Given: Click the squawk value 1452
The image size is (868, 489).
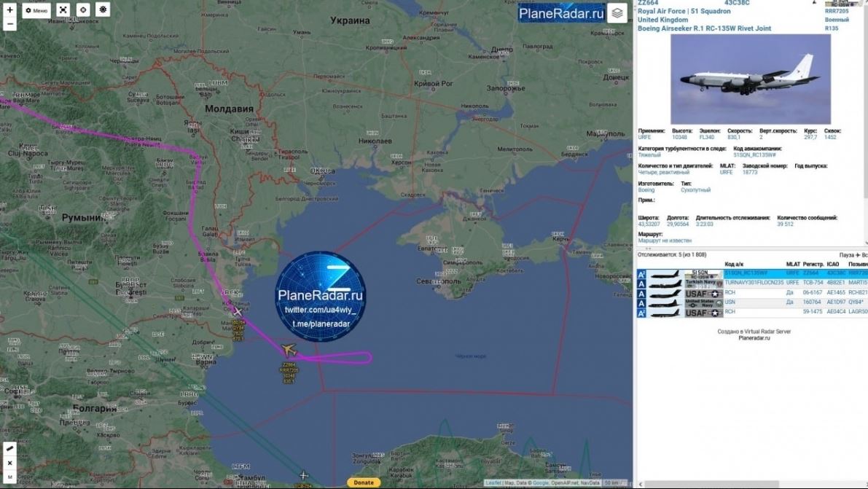Looking at the screenshot, I should point(830,137).
